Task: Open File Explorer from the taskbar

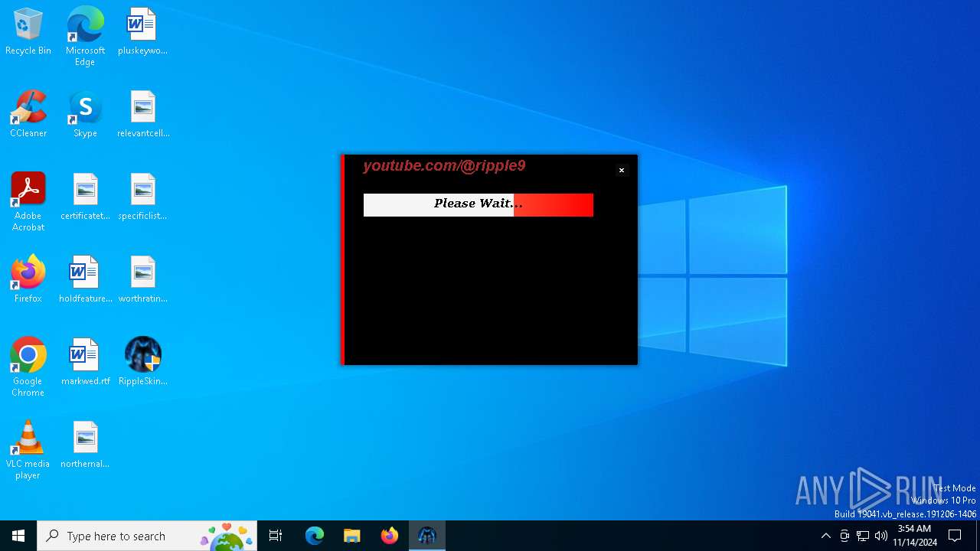Action: (x=351, y=536)
